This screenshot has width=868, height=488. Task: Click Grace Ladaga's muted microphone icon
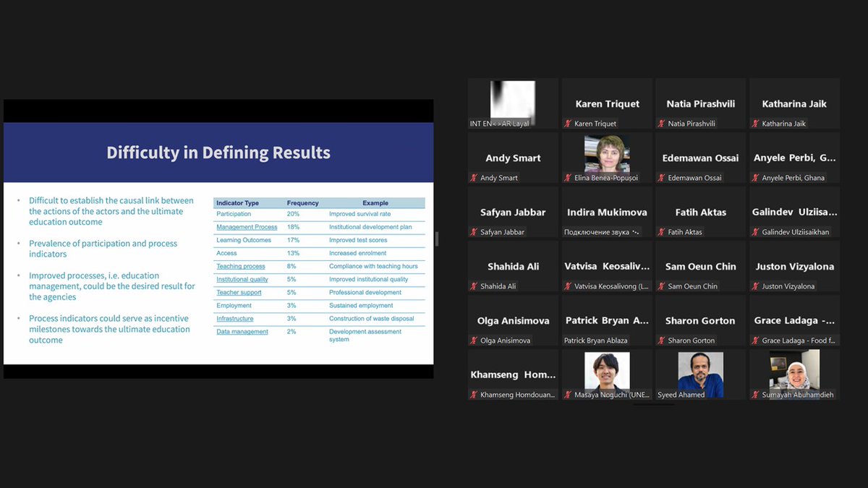pos(756,341)
